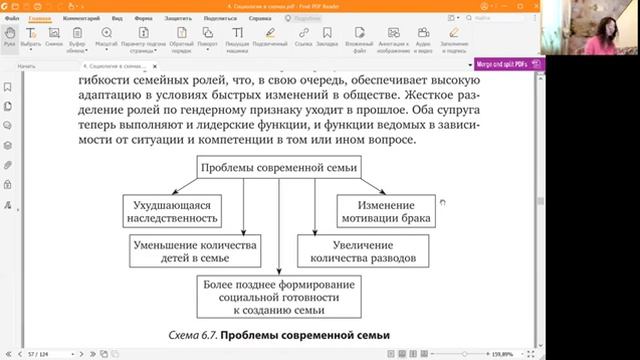The width and height of the screenshot is (640, 360).
Task: Go to the first page
Action: (x=8, y=354)
